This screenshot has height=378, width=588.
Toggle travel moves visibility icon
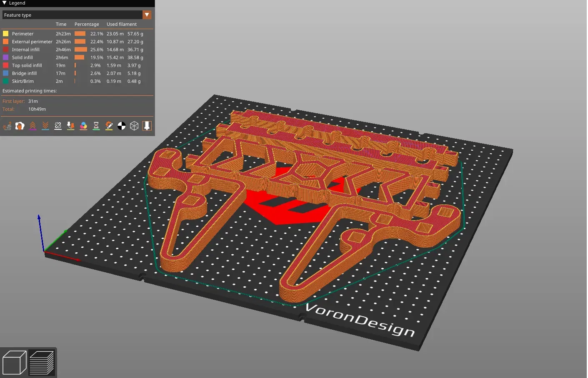(x=7, y=126)
